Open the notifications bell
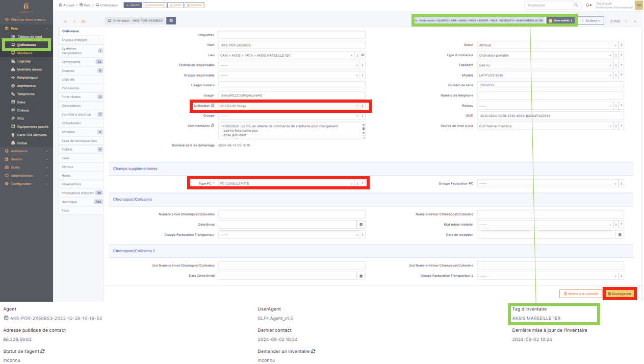 (x=588, y=5)
